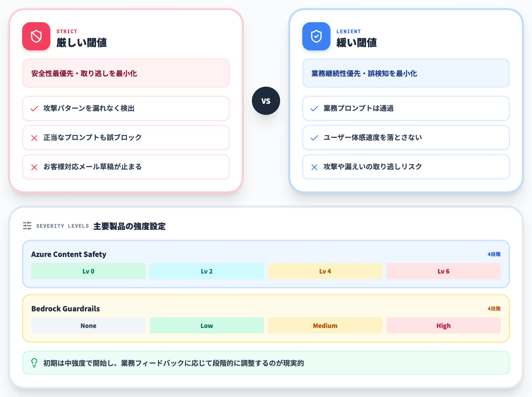The width and height of the screenshot is (532, 397).
Task: Click checkmark beside 業務プロンプトは通過
Action: [314, 109]
